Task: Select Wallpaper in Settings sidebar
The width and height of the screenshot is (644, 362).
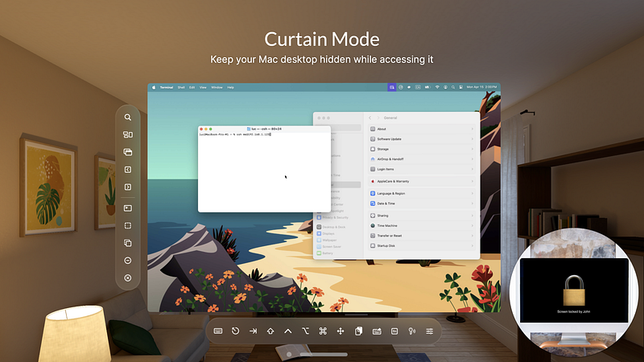Action: (327, 240)
